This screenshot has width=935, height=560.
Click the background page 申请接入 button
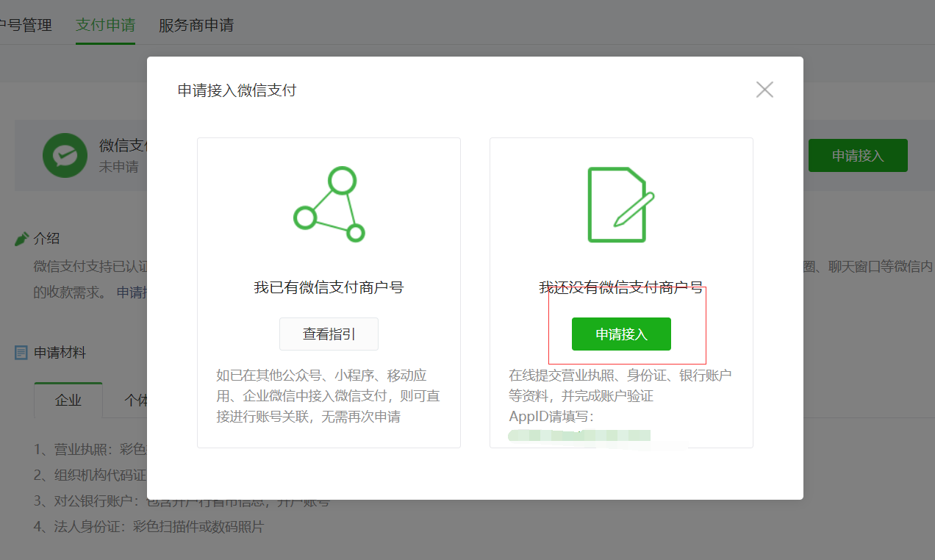coord(858,156)
